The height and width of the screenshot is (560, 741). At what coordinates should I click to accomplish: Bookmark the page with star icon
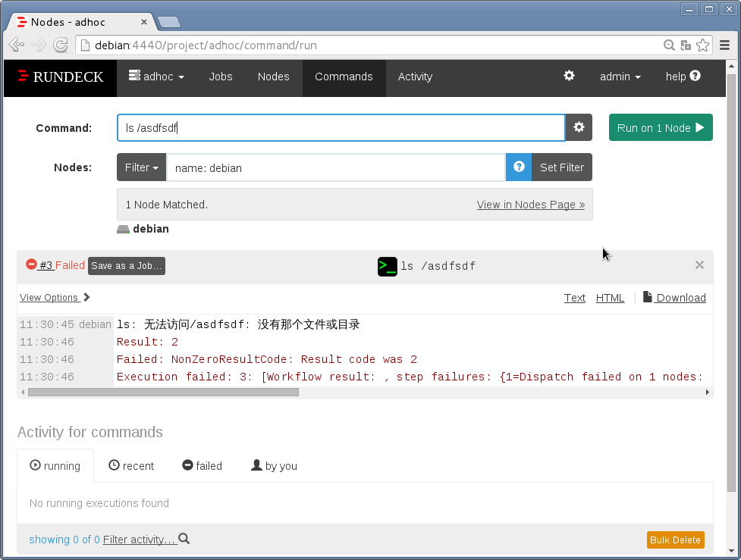coord(703,45)
